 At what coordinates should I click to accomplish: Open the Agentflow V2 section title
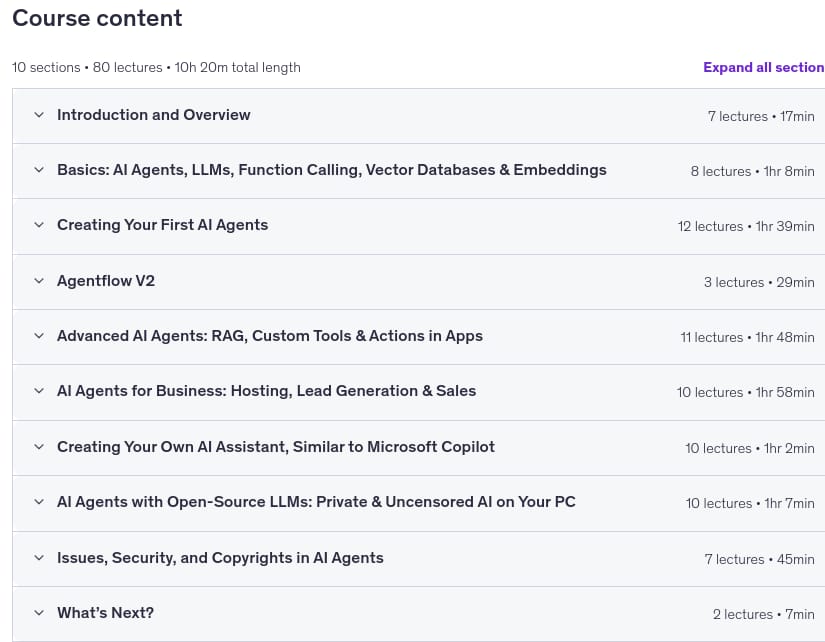(x=106, y=281)
